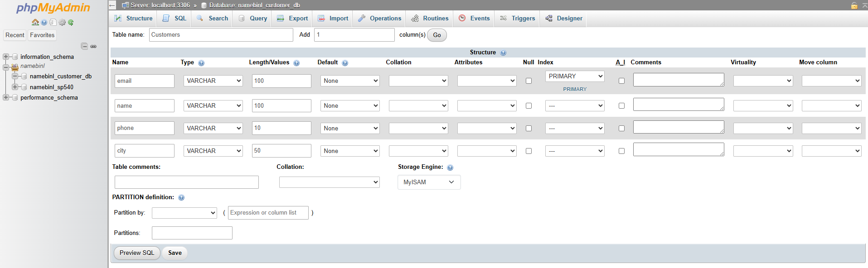The width and height of the screenshot is (868, 268).
Task: Click the namebinl_sp540 database icon
Action: 24,87
